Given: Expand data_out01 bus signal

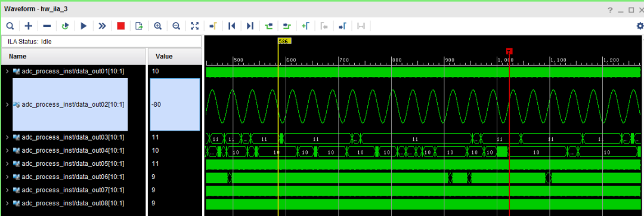Looking at the screenshot, I should pos(7,72).
